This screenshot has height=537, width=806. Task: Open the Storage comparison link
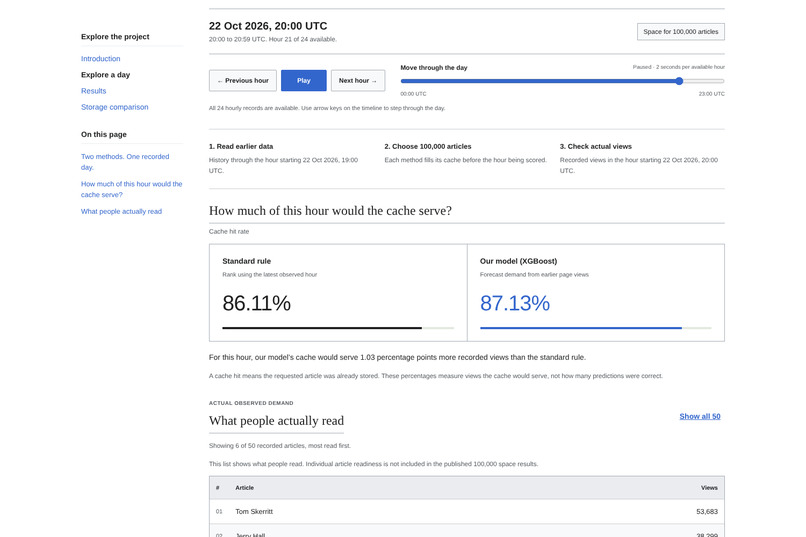pos(115,107)
